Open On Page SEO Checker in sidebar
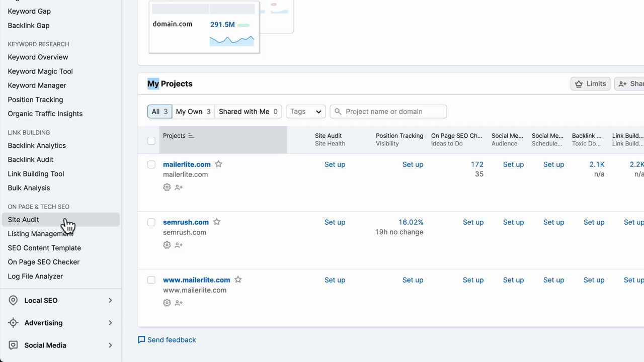Image resolution: width=644 pixels, height=362 pixels. coord(43,262)
